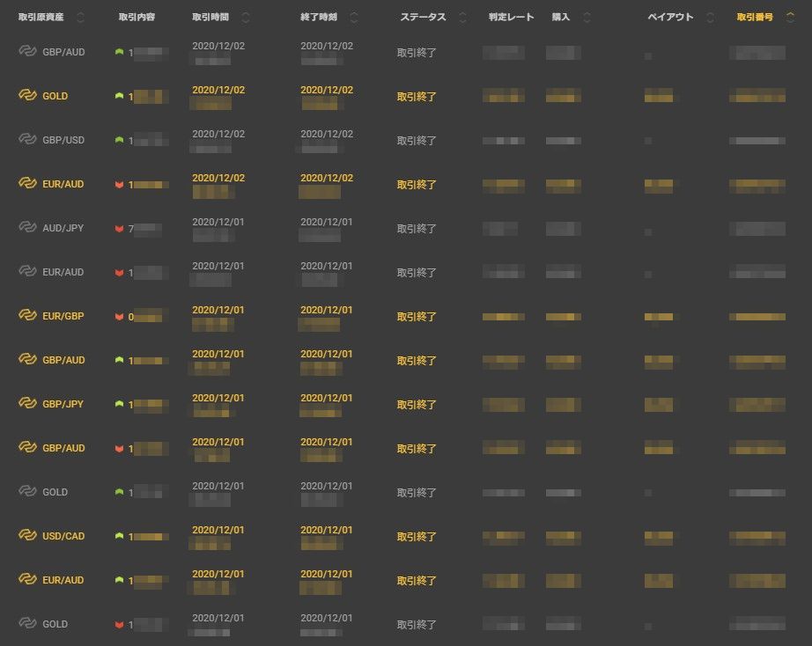Screen dimensions: 812x646
Task: Click the red down arrow in AUD/JPY row
Action: tap(119, 229)
